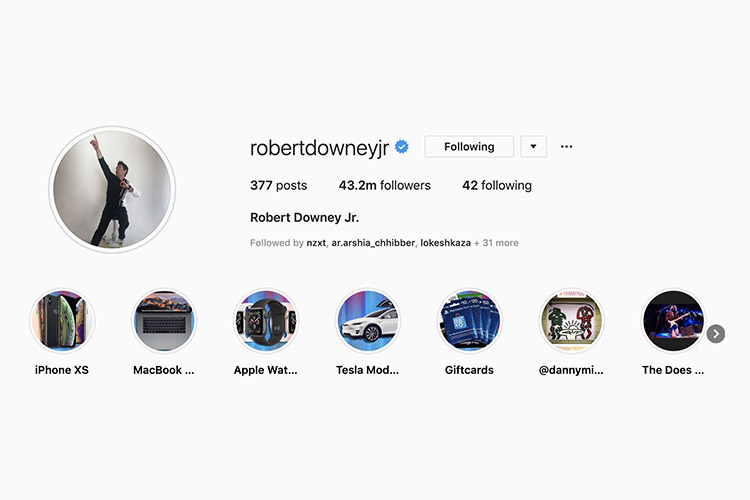Open the Giftcards story highlight
Viewport: 750px width, 500px height.
(469, 320)
